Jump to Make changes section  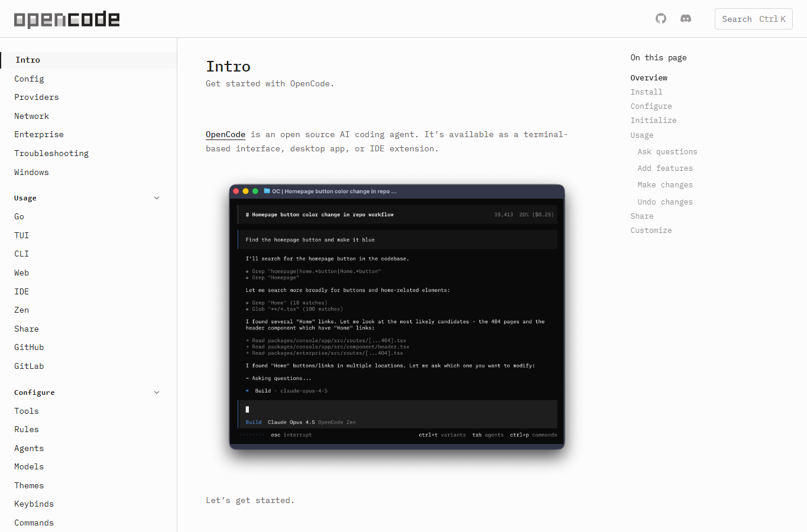coord(665,184)
